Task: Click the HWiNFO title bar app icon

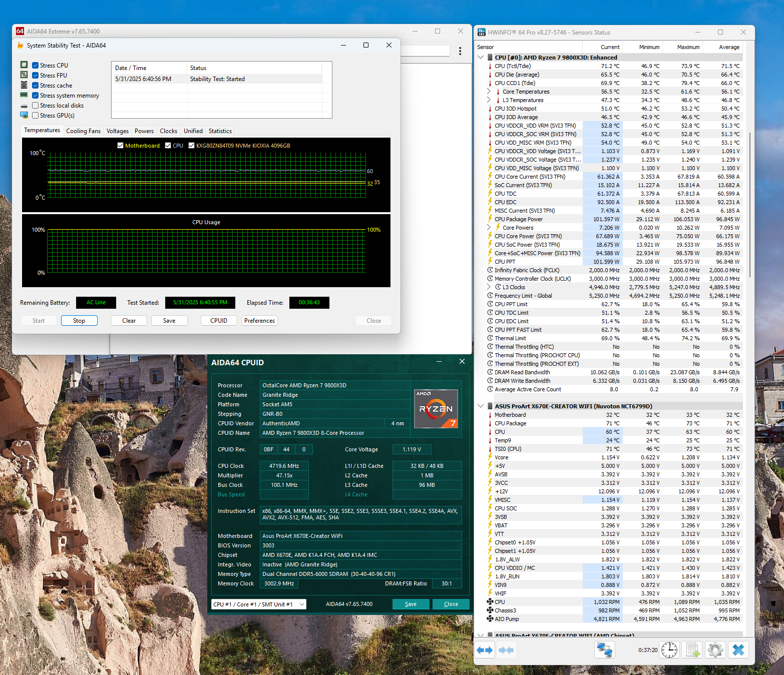Action: click(482, 32)
